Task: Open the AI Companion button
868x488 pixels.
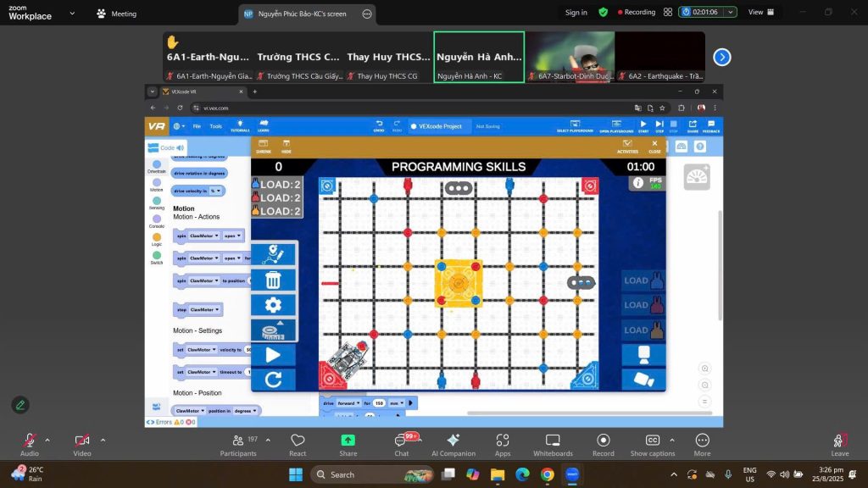Action: (x=453, y=445)
